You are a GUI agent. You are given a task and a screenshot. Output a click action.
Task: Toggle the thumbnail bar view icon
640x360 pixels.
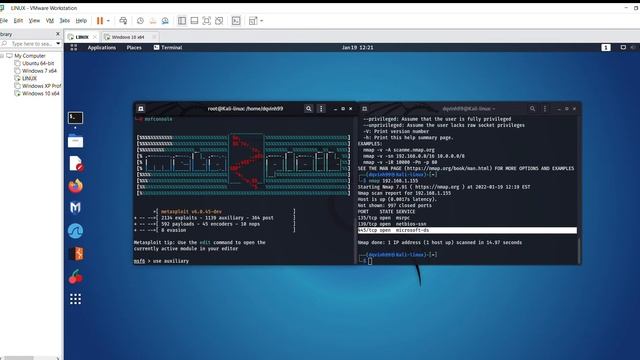194,20
